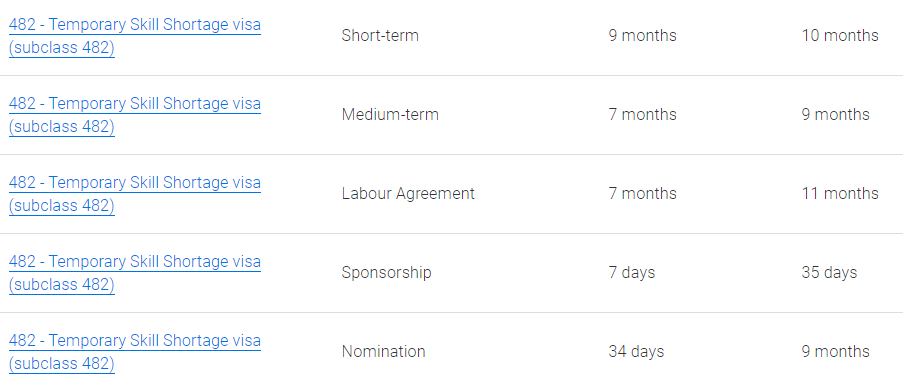Click the 7 months value in Labour Agreement row
Image resolution: width=903 pixels, height=380 pixels.
tap(642, 193)
